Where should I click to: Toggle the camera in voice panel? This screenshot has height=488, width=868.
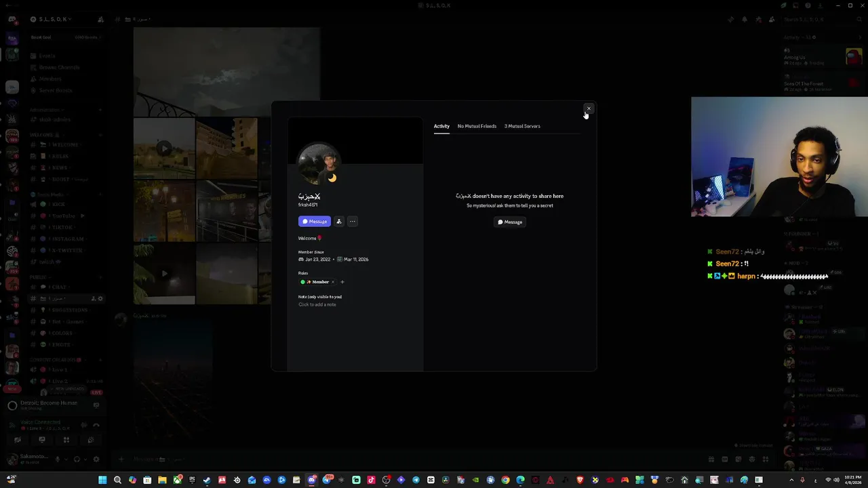pyautogui.click(x=18, y=440)
